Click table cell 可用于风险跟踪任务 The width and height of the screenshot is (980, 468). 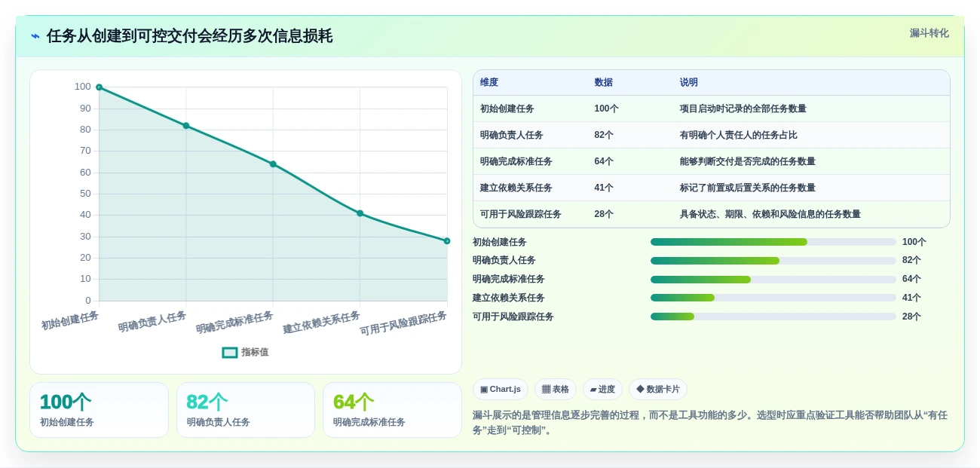521,214
